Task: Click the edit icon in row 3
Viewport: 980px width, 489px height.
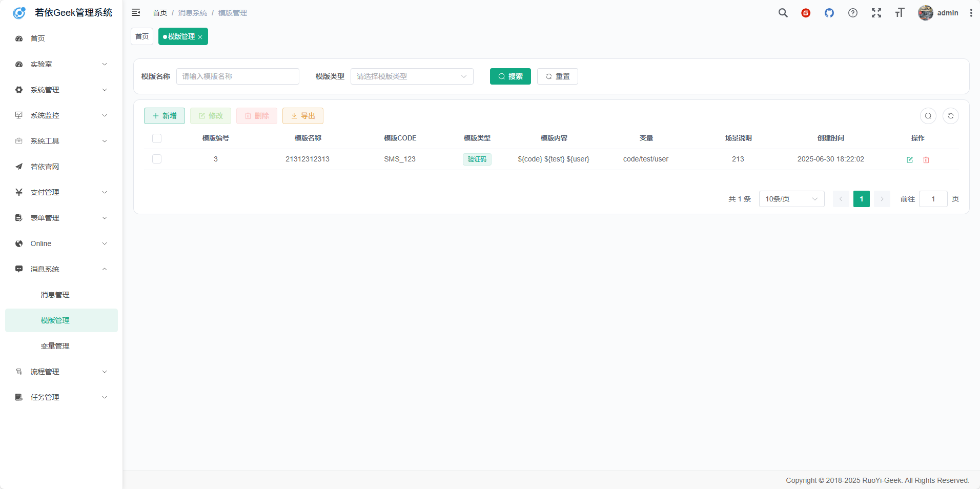Action: pos(910,159)
